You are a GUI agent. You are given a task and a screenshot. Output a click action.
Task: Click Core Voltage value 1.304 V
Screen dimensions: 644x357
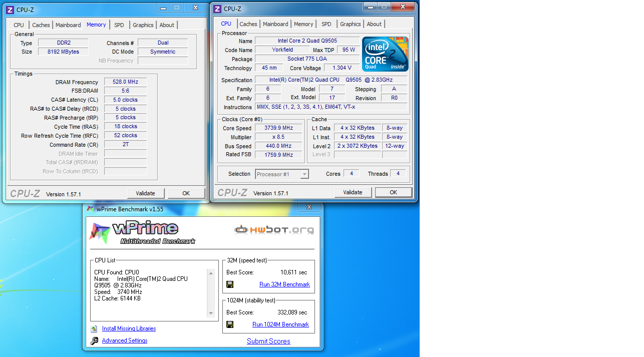point(342,68)
